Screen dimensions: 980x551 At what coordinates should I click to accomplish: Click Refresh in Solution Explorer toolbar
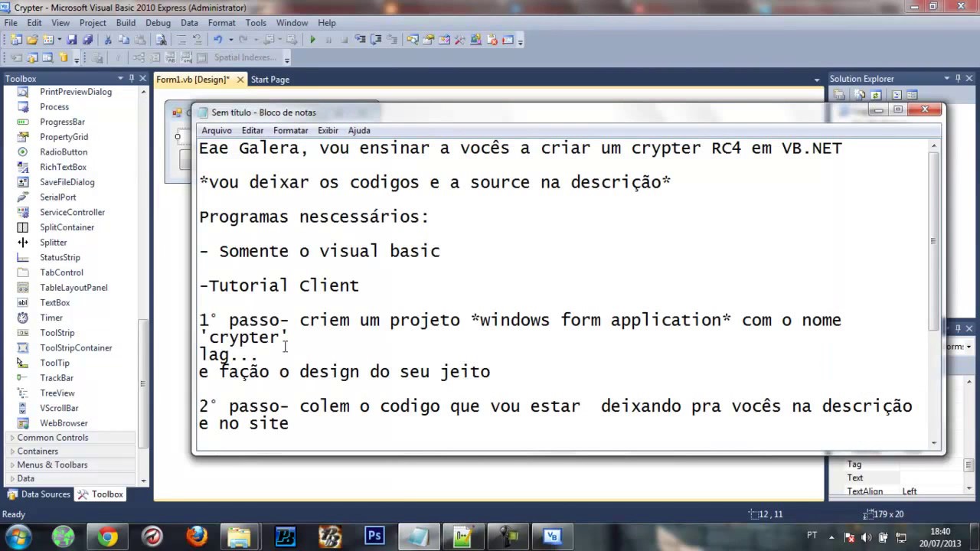click(876, 95)
